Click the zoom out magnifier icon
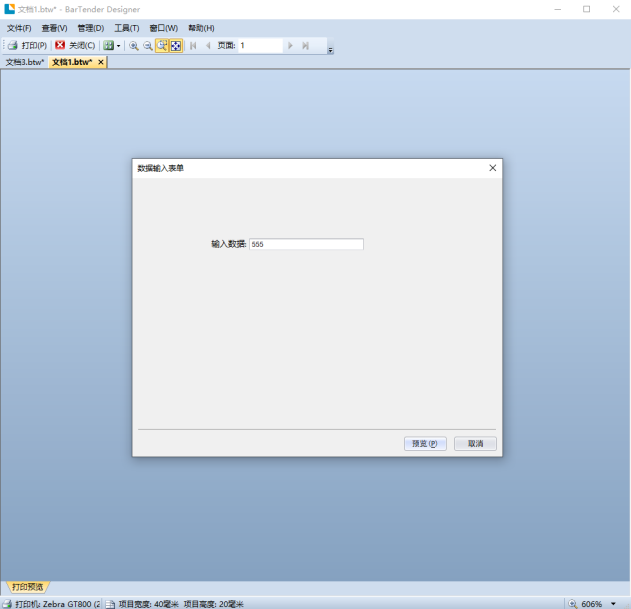 (x=148, y=46)
